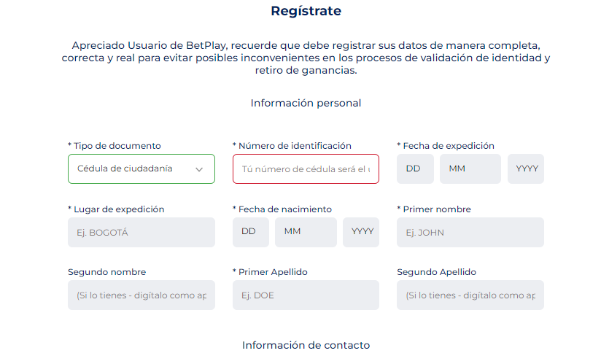Click the Segundo Apellido input field
601x364 pixels.
coord(470,295)
